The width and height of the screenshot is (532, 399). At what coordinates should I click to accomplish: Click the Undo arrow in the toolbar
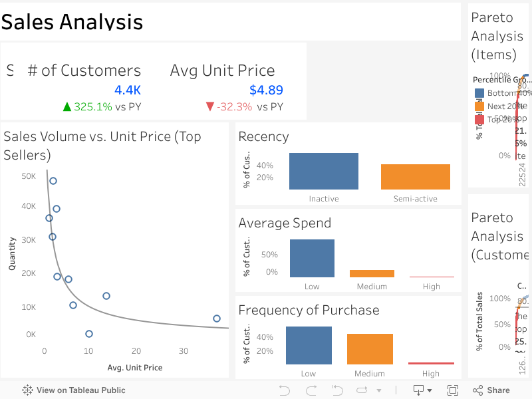(x=285, y=390)
